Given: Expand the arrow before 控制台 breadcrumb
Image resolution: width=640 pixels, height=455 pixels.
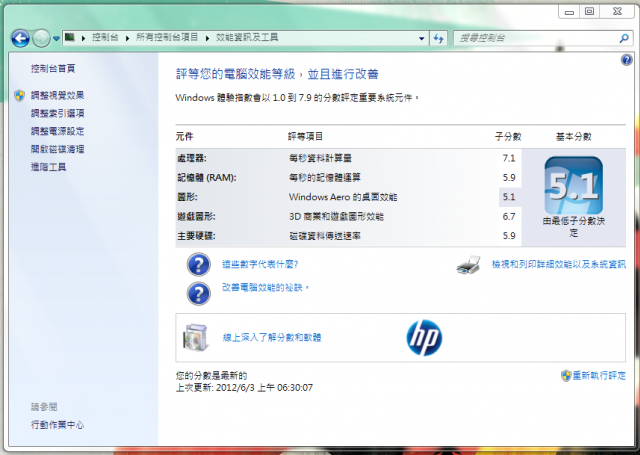Looking at the screenshot, I should click(84, 38).
